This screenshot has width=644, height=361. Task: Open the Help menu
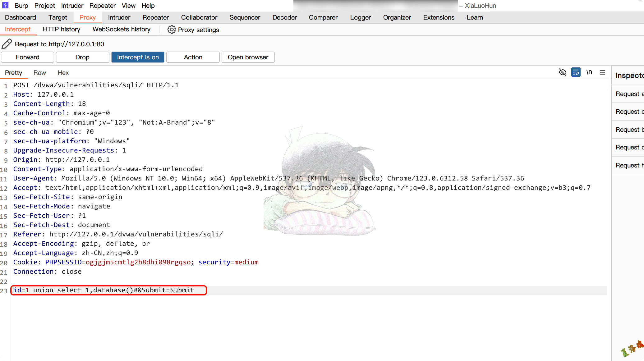coord(148,6)
